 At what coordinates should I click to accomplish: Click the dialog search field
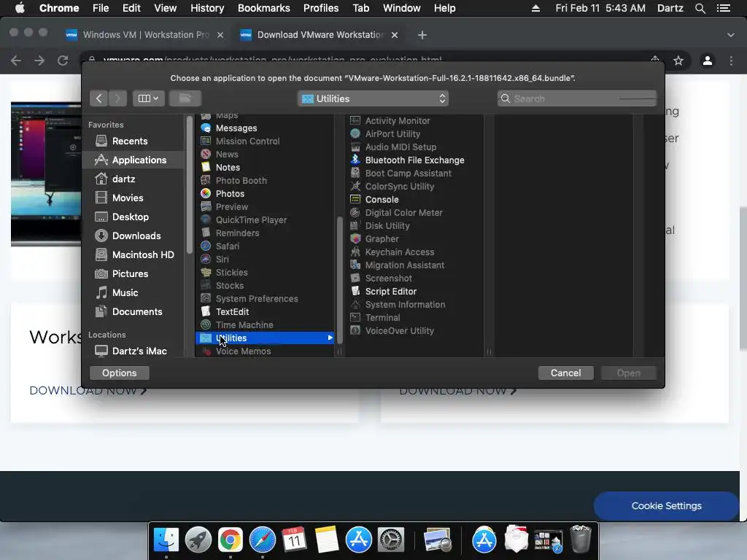tap(576, 98)
